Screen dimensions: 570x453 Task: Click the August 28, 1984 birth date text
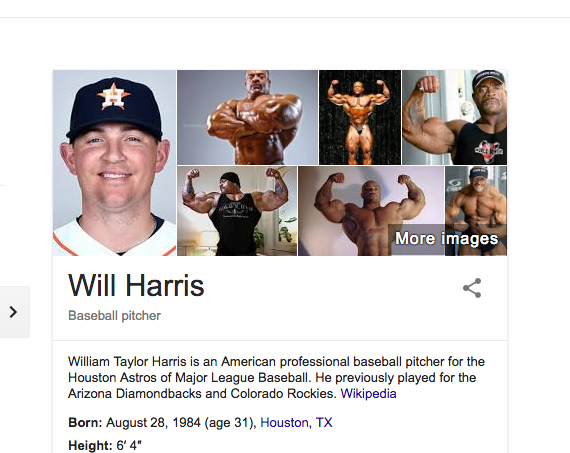(153, 423)
